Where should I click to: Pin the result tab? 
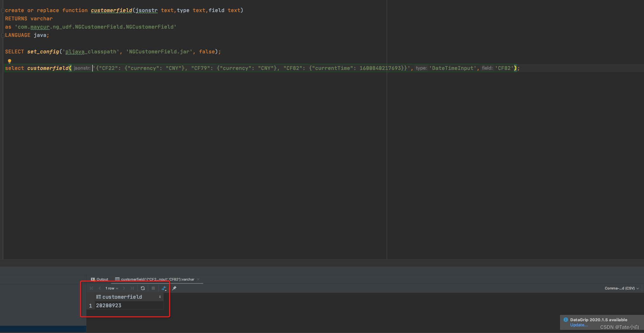[x=174, y=288]
